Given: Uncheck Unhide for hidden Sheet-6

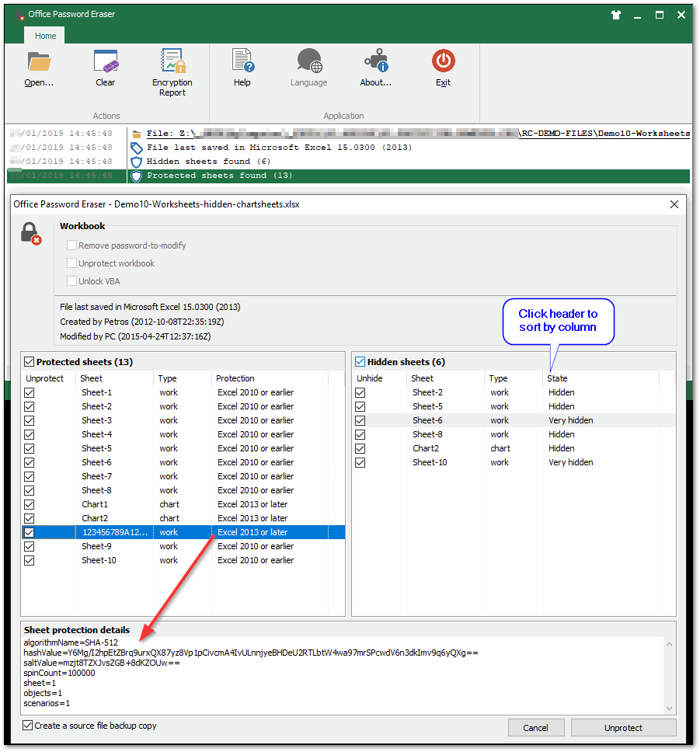Looking at the screenshot, I should [360, 420].
